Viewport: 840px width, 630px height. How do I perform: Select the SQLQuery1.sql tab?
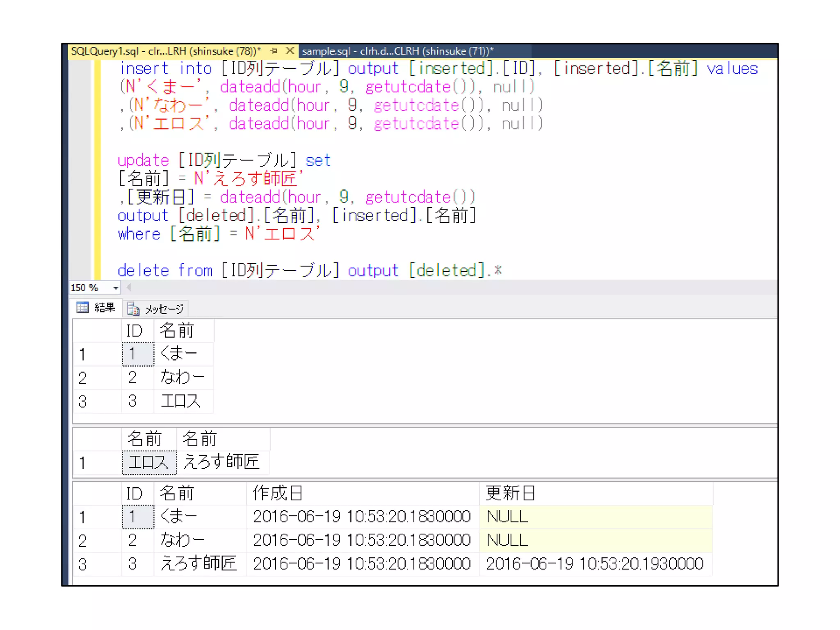coord(166,51)
